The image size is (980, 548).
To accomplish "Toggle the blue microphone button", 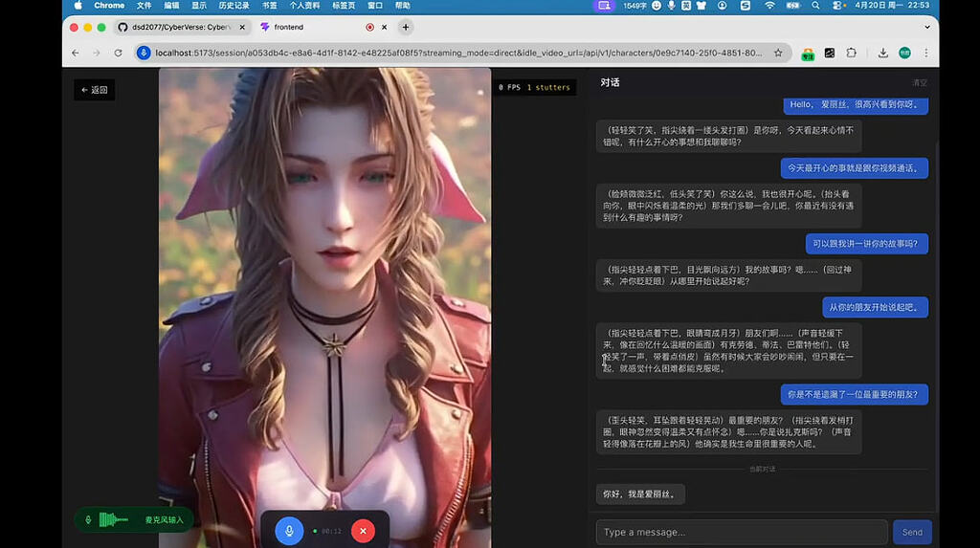I will (x=289, y=531).
